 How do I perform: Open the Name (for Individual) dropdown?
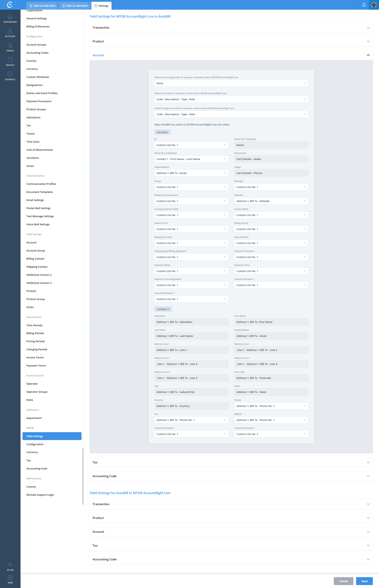[x=191, y=159]
